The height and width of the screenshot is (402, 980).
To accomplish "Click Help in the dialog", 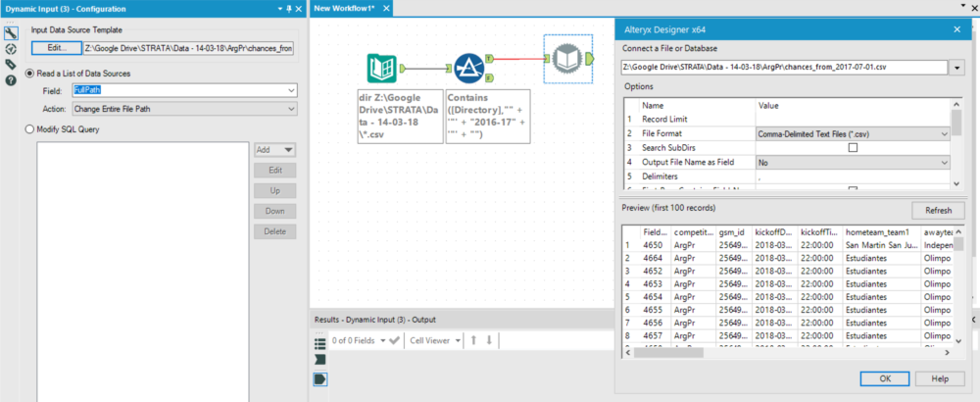I will click(940, 378).
